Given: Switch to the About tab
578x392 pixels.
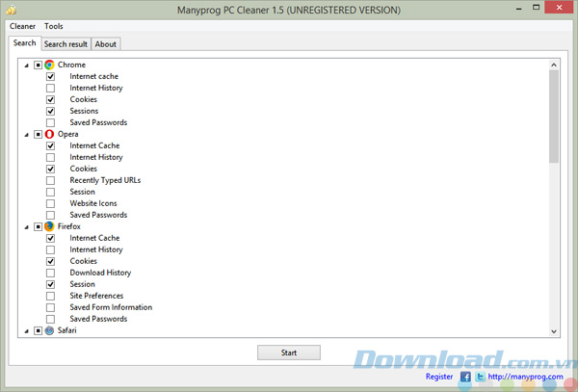Looking at the screenshot, I should click(106, 44).
